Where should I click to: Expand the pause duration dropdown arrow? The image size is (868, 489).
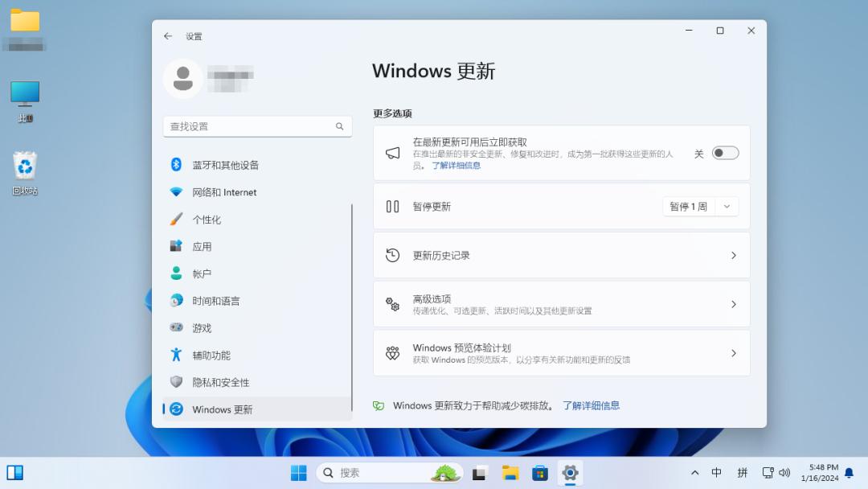727,207
